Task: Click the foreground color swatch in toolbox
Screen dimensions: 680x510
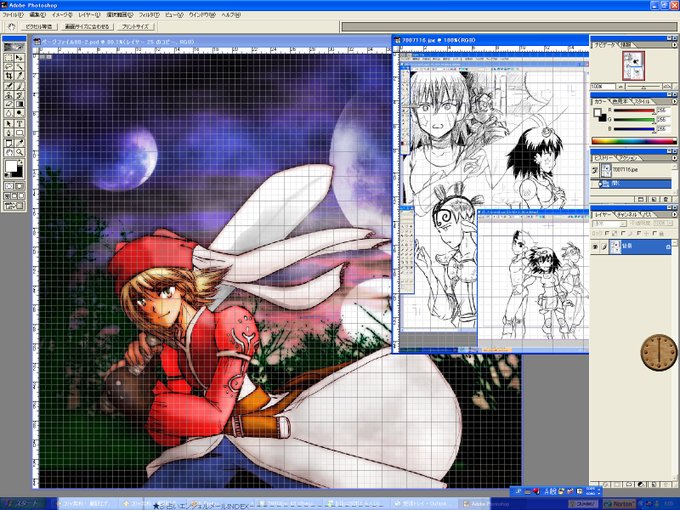Action: 11,166
